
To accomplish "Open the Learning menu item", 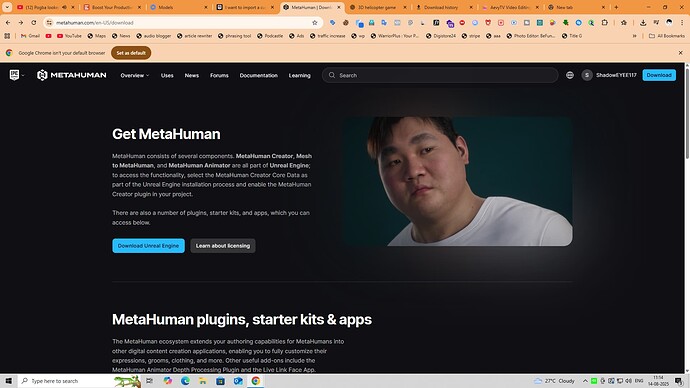I will coord(300,75).
